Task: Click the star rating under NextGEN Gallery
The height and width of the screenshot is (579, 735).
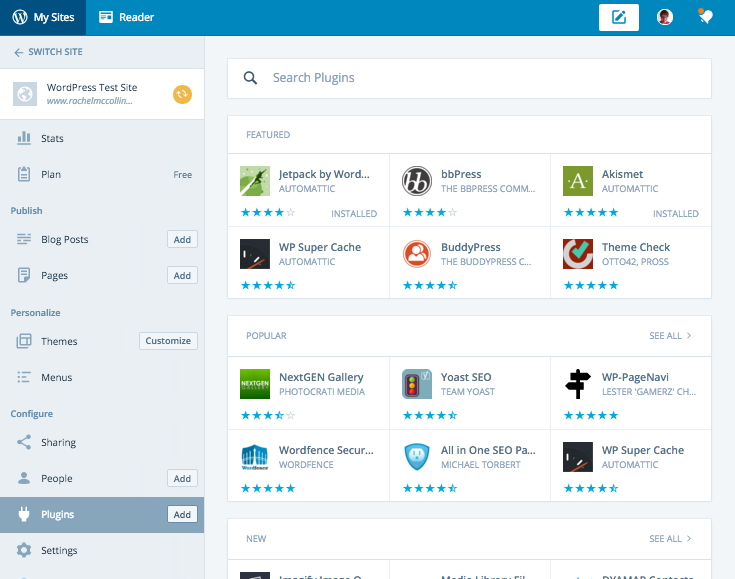Action: [268, 415]
